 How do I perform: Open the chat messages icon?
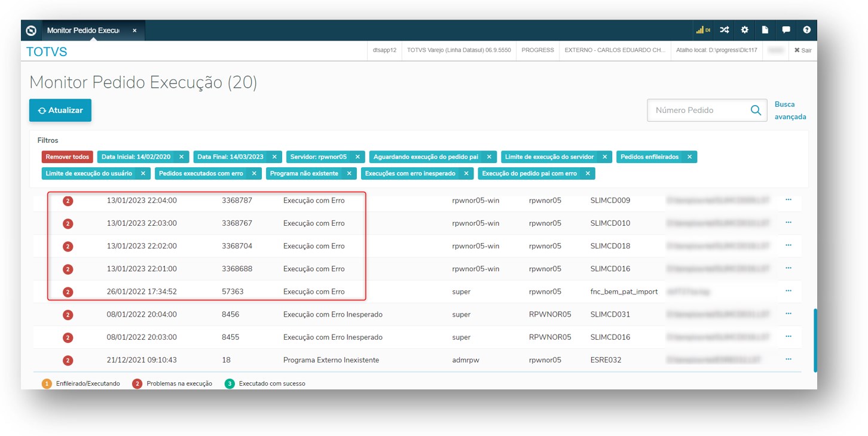(x=786, y=30)
